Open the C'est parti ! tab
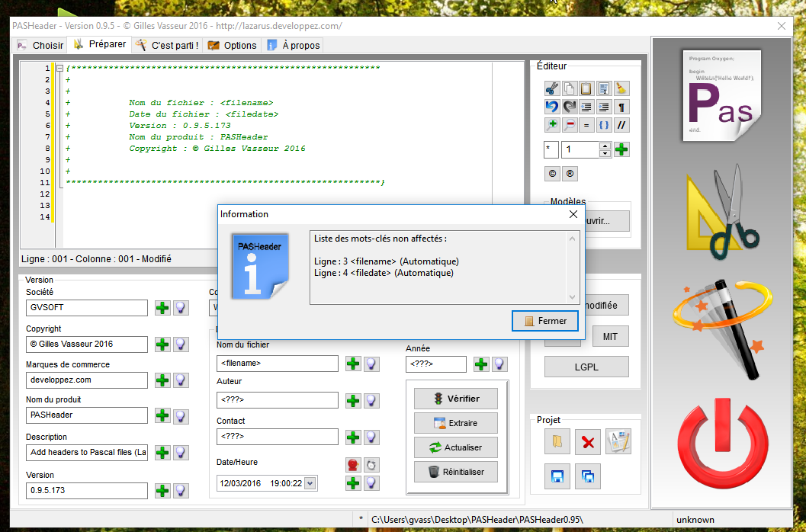Image resolution: width=806 pixels, height=532 pixels. (167, 46)
